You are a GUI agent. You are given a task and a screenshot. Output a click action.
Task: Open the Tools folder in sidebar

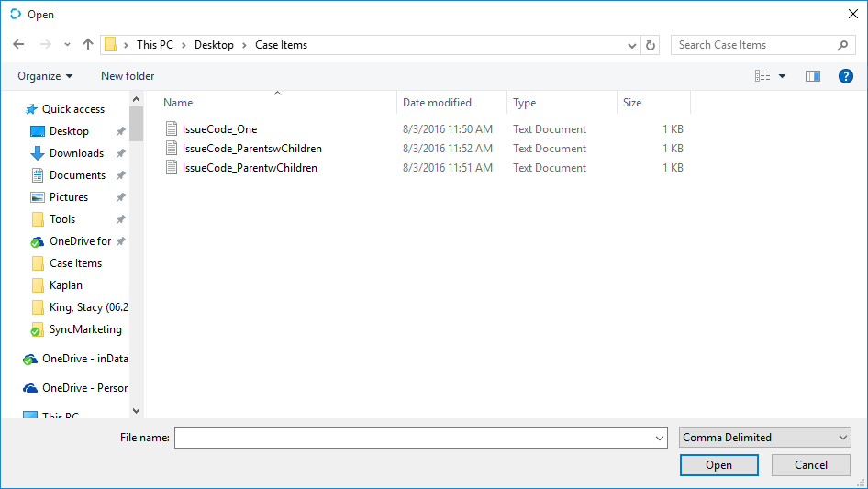(x=62, y=219)
